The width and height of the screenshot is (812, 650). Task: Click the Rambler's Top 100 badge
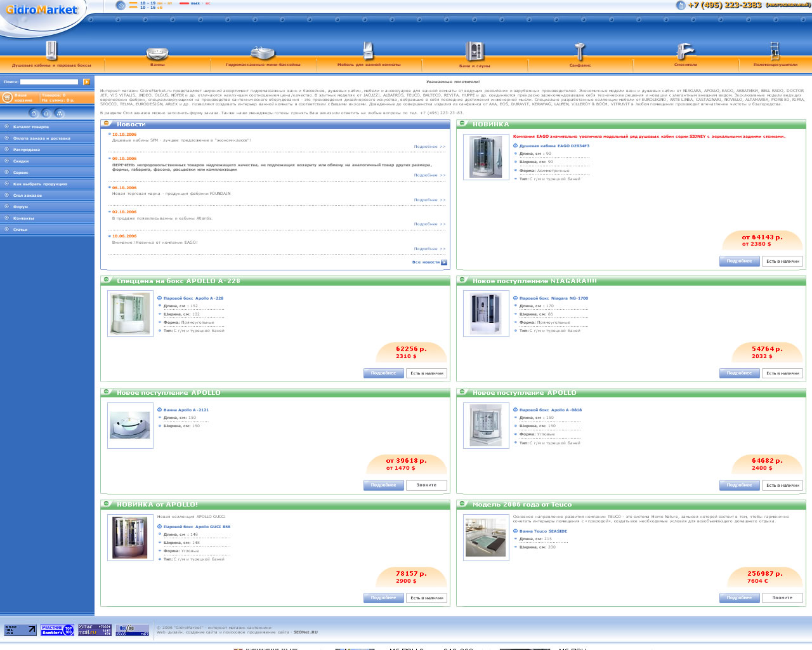coord(57,630)
